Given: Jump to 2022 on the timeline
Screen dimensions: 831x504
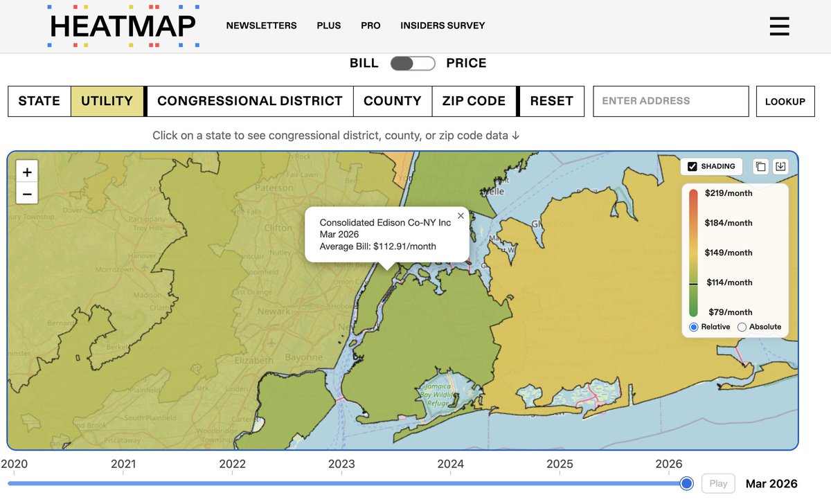Looking at the screenshot, I should pyautogui.click(x=233, y=464).
